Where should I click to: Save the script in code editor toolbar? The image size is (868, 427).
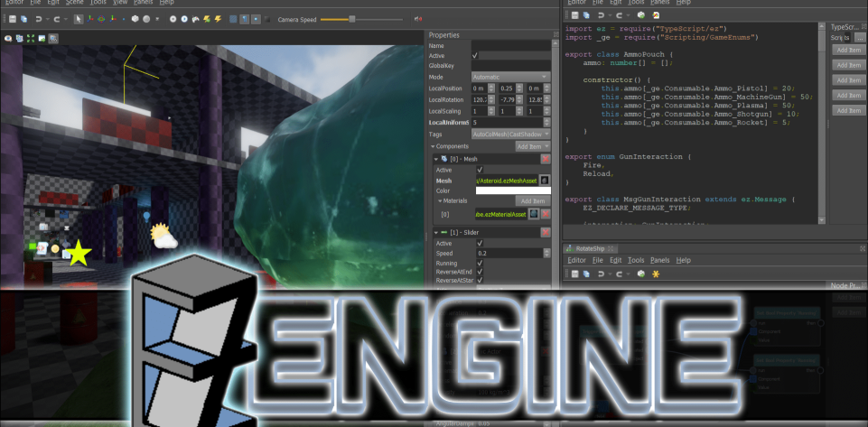click(x=575, y=15)
